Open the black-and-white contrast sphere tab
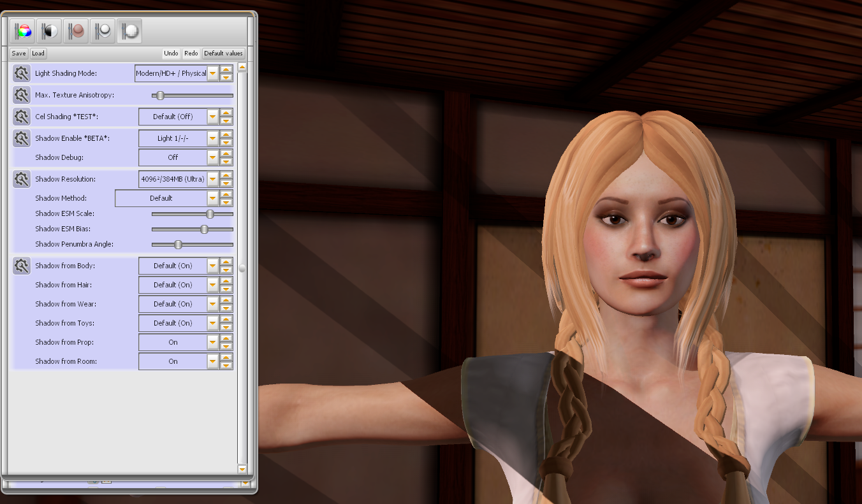 click(49, 31)
